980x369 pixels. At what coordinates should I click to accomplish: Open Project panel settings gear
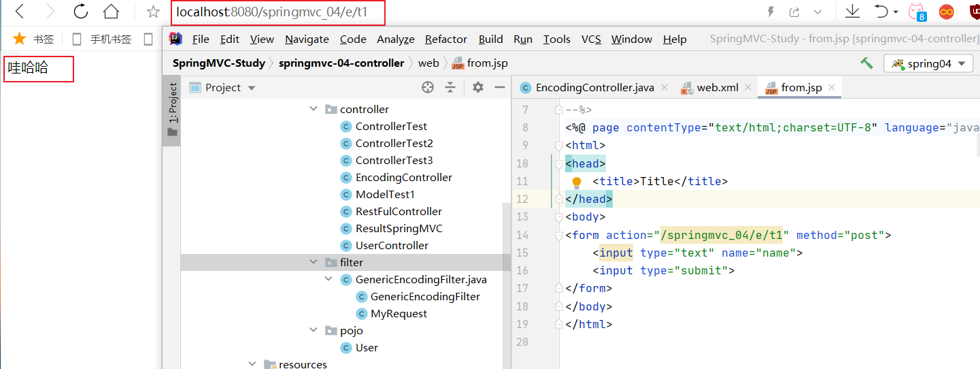(x=478, y=87)
